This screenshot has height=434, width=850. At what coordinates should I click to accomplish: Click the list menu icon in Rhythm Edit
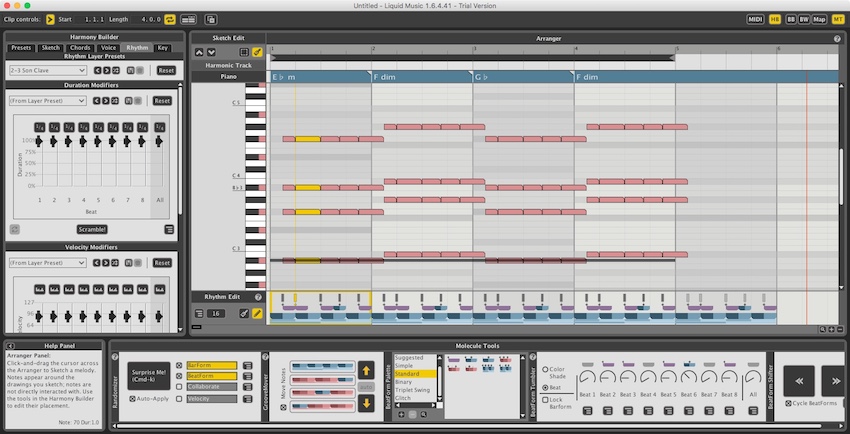point(199,314)
